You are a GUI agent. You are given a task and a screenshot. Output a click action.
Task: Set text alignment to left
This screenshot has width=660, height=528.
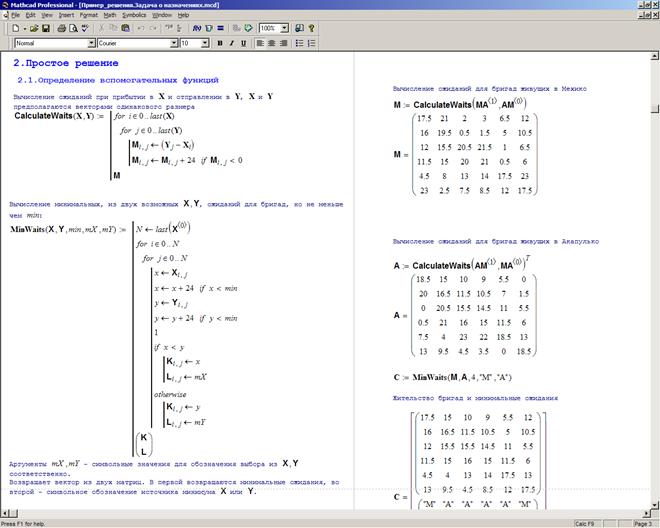pyautogui.click(x=260, y=43)
